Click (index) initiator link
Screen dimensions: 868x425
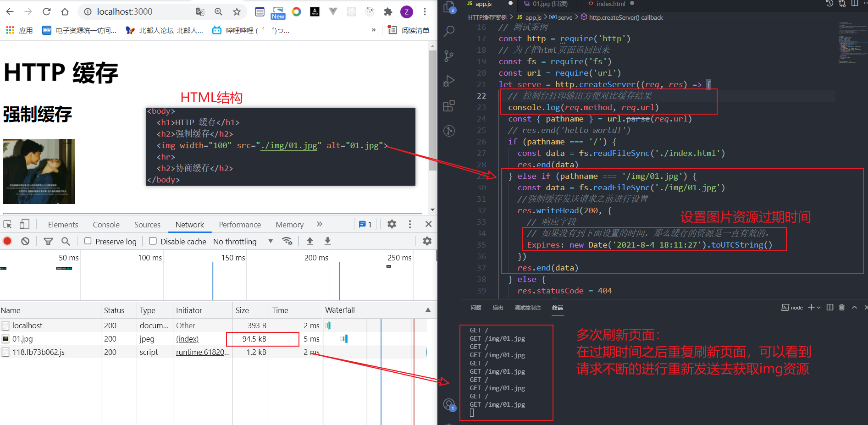tap(187, 339)
